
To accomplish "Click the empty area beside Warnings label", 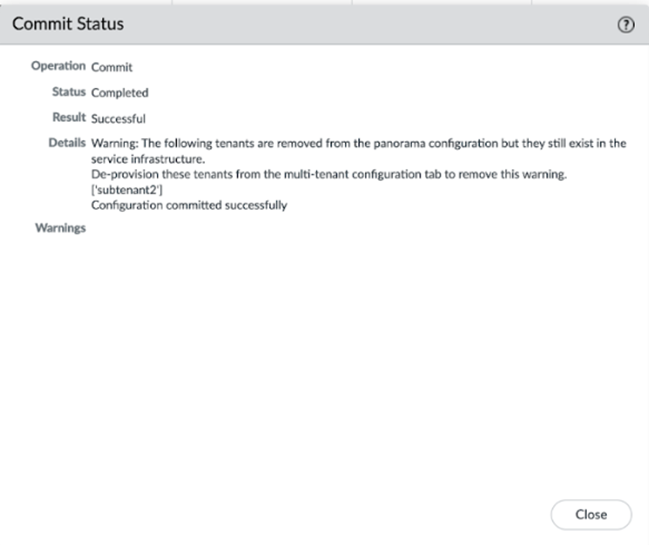I will (300, 229).
